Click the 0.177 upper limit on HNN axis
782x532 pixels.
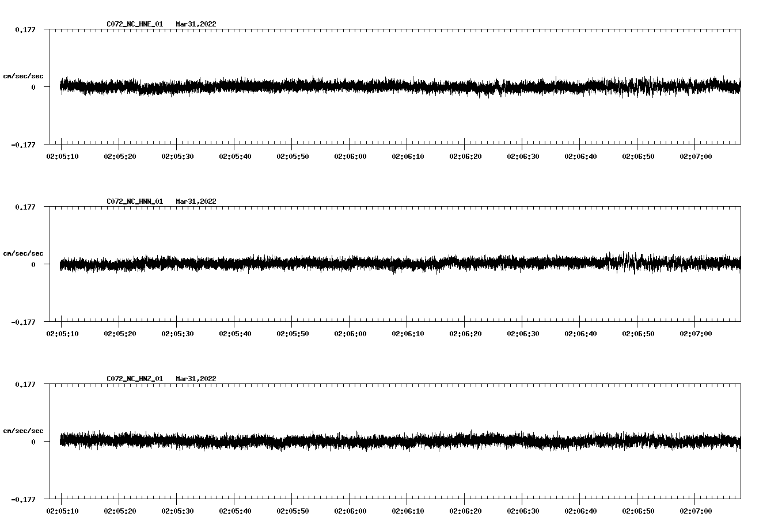(25, 207)
